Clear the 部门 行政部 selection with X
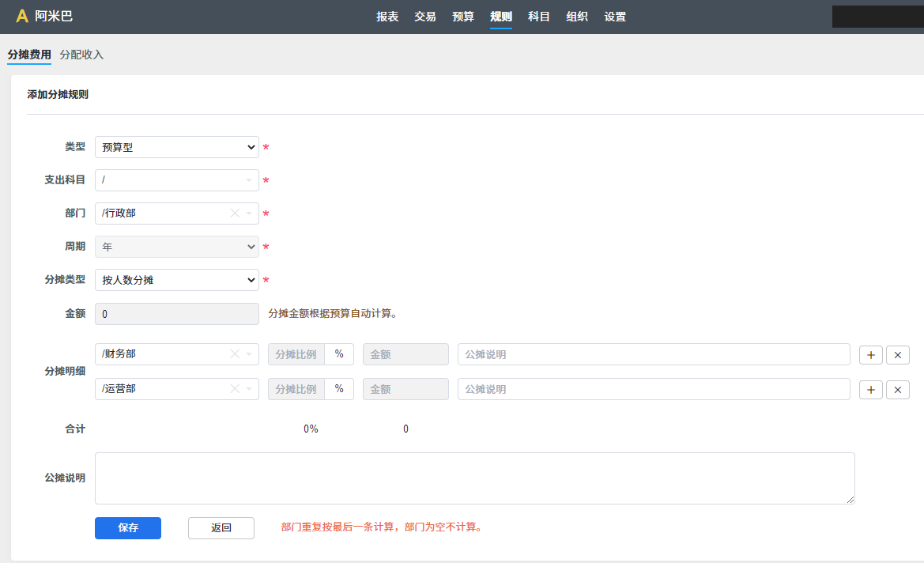924x563 pixels. coord(235,213)
